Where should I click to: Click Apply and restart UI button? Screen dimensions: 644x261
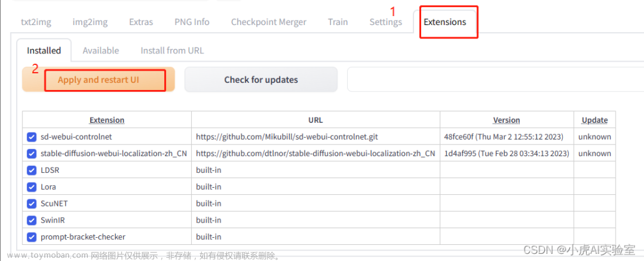click(99, 80)
